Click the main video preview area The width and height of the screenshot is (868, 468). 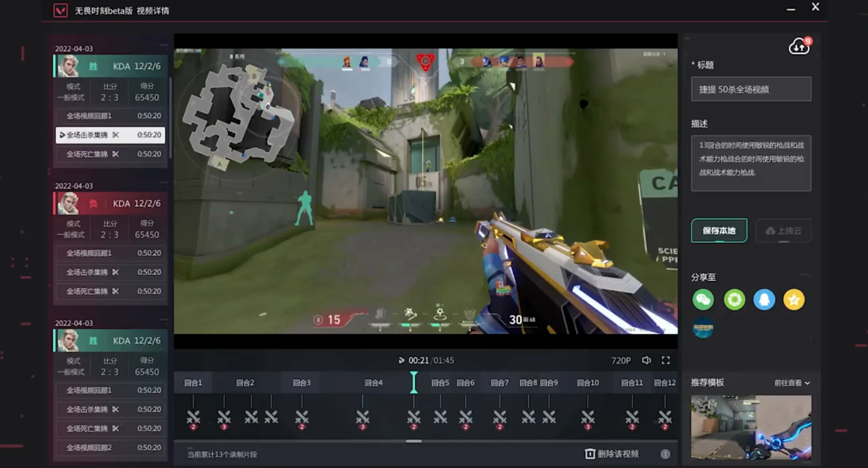(426, 191)
